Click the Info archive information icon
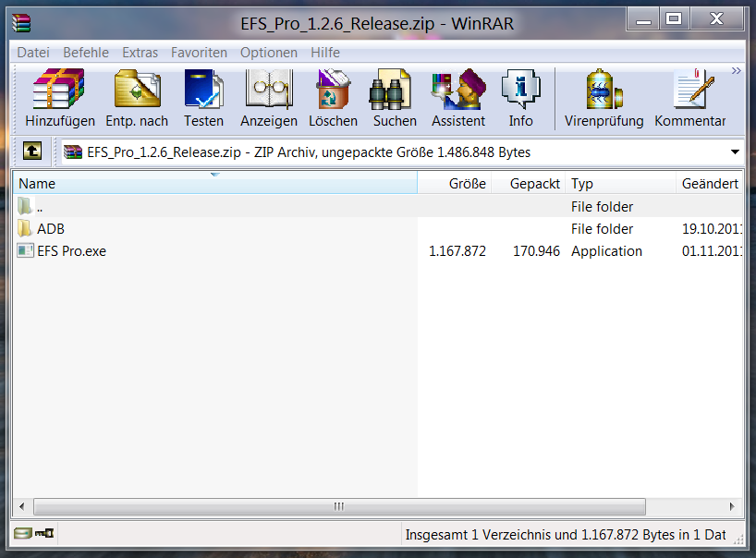 (520, 97)
